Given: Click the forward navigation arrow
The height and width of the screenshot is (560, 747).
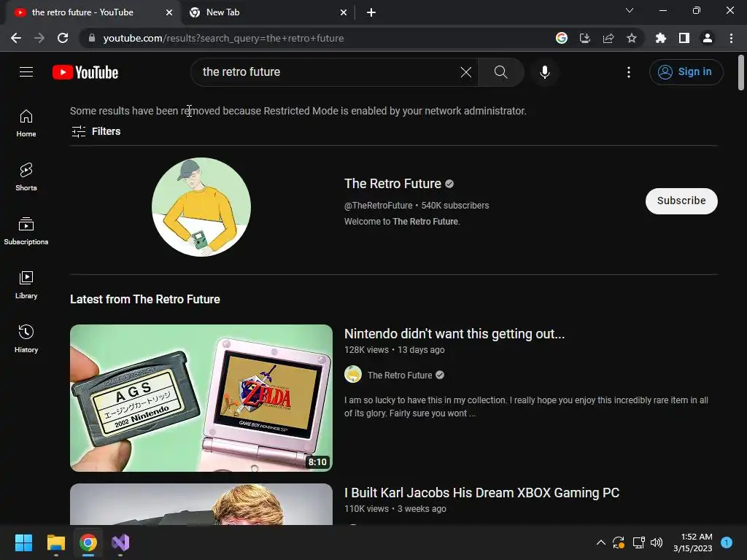Looking at the screenshot, I should click(39, 38).
